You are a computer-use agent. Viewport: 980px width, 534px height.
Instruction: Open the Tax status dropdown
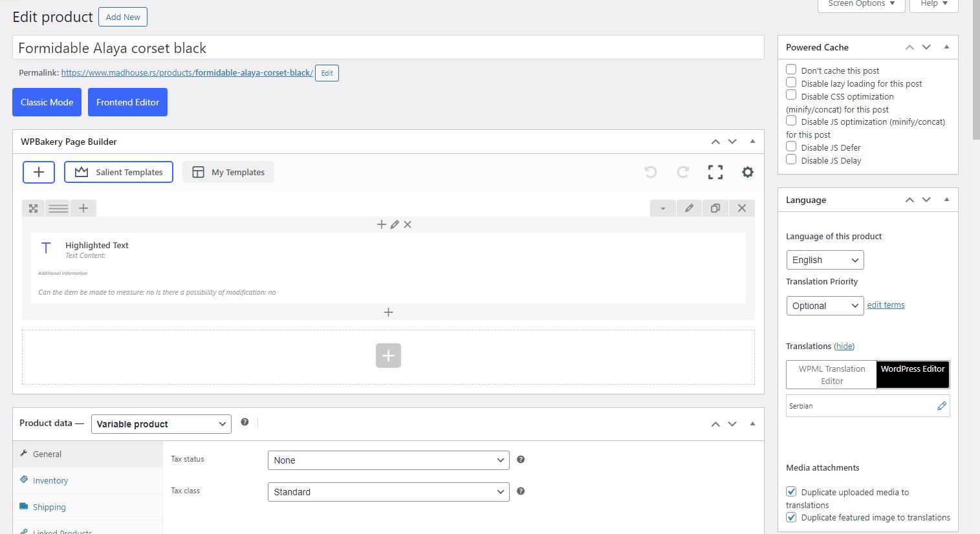388,460
